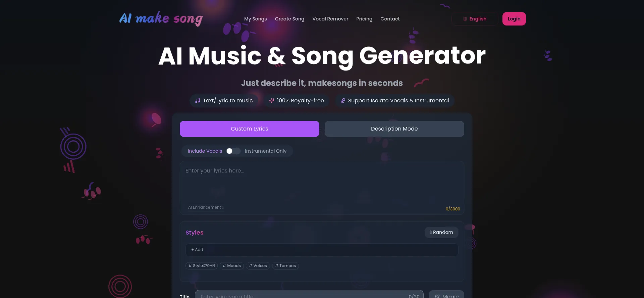The width and height of the screenshot is (644, 298).
Task: Toggle the Include Vocals / Instrumental switch
Action: coord(233,151)
